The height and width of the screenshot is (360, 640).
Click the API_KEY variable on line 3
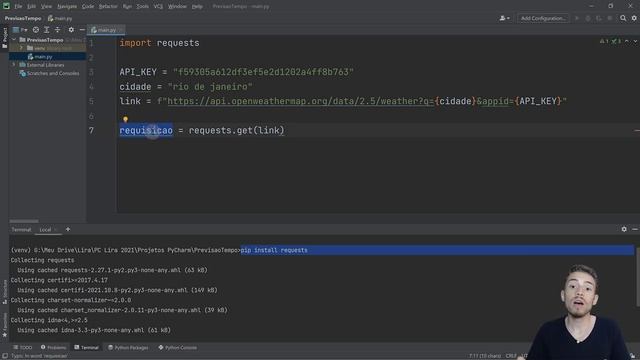[138, 72]
